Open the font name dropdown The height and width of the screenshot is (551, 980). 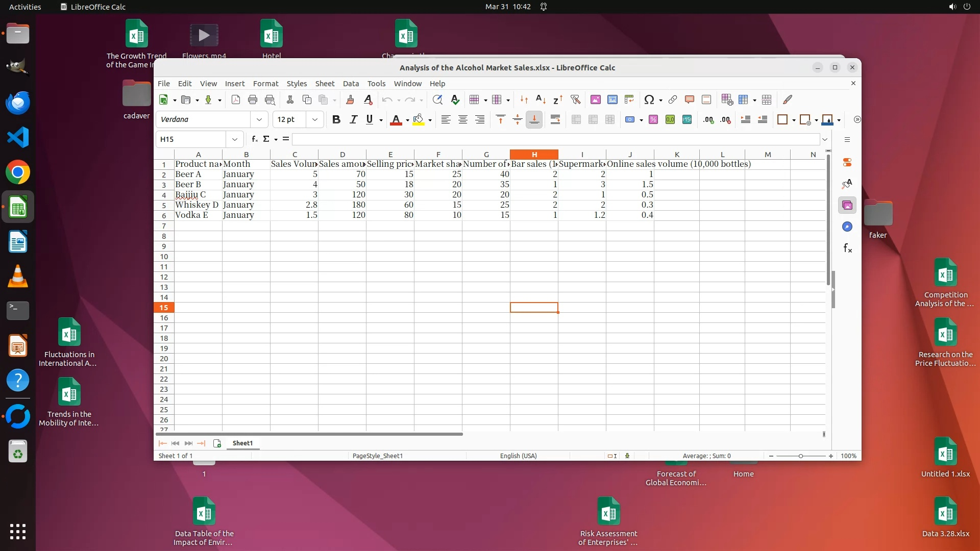pyautogui.click(x=259, y=119)
